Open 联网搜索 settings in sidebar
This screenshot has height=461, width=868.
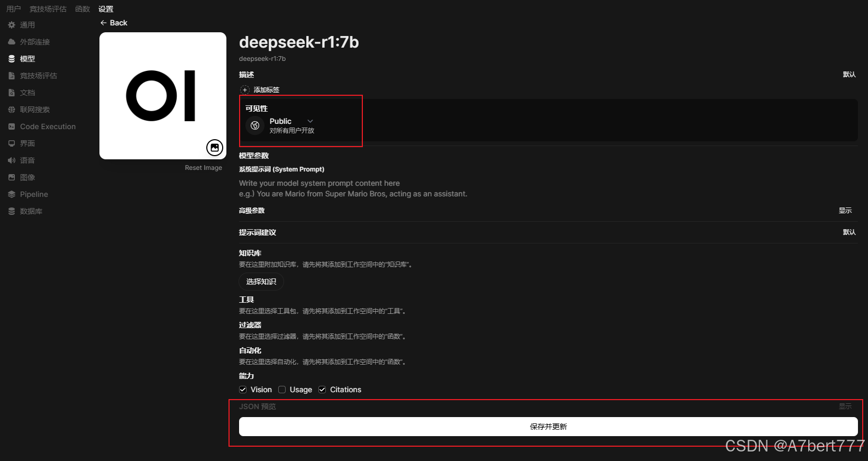[x=35, y=110]
